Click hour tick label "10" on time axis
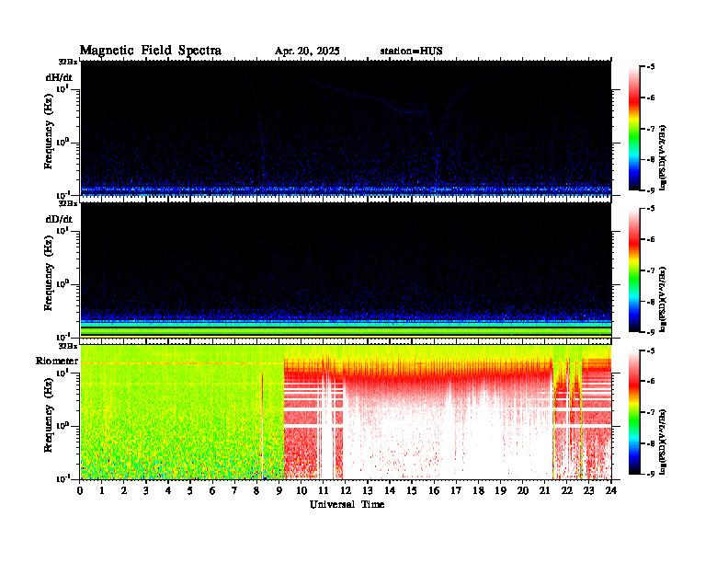 coord(301,491)
